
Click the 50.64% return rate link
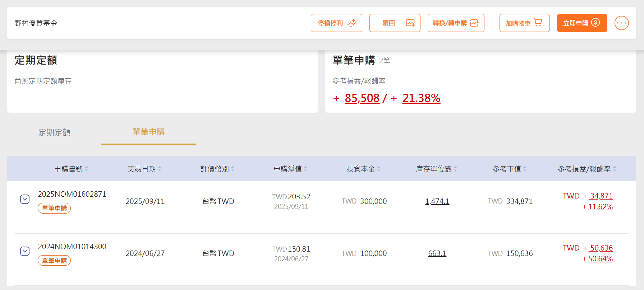600,259
